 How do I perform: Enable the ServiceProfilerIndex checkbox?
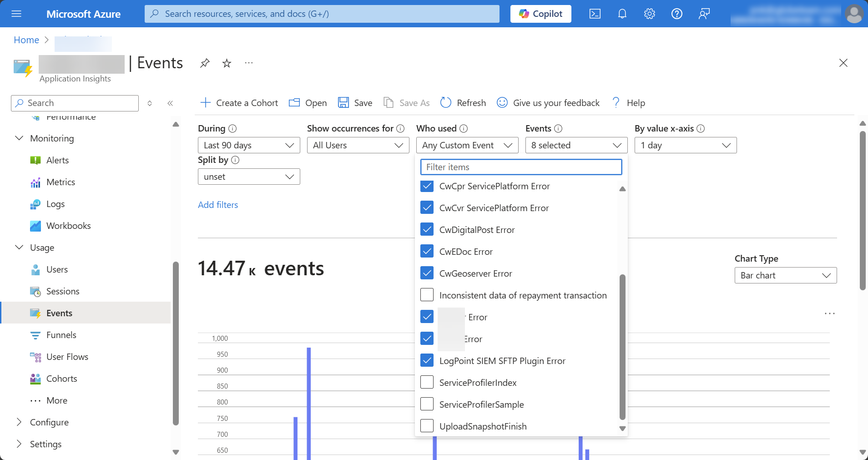(427, 382)
